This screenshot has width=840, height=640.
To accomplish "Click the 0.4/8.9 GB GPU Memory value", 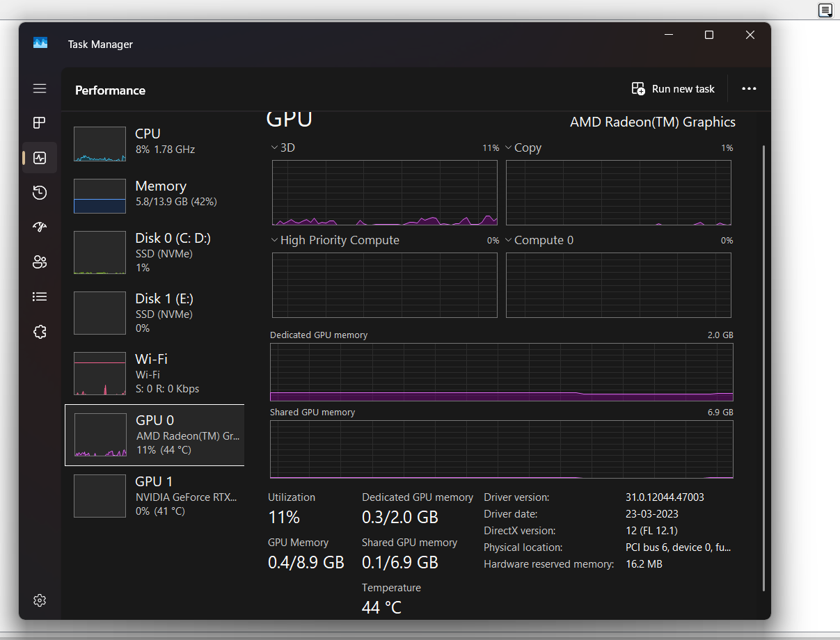I will coord(306,563).
